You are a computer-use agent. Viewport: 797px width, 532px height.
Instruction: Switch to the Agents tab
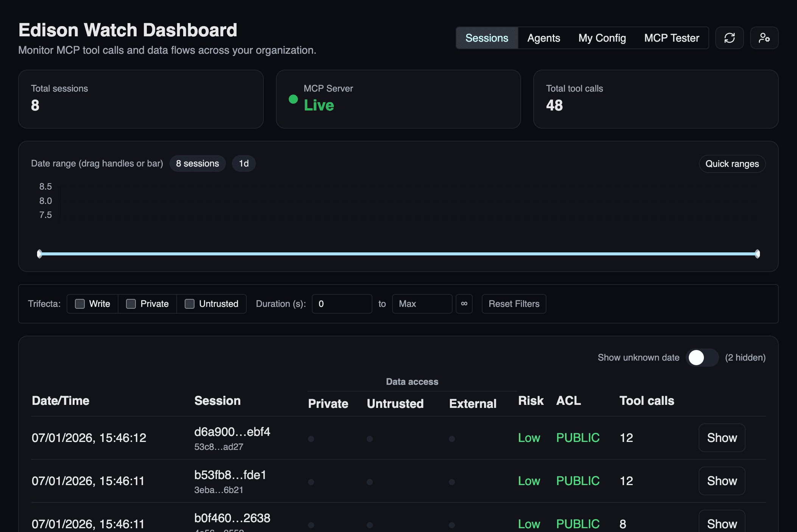543,38
